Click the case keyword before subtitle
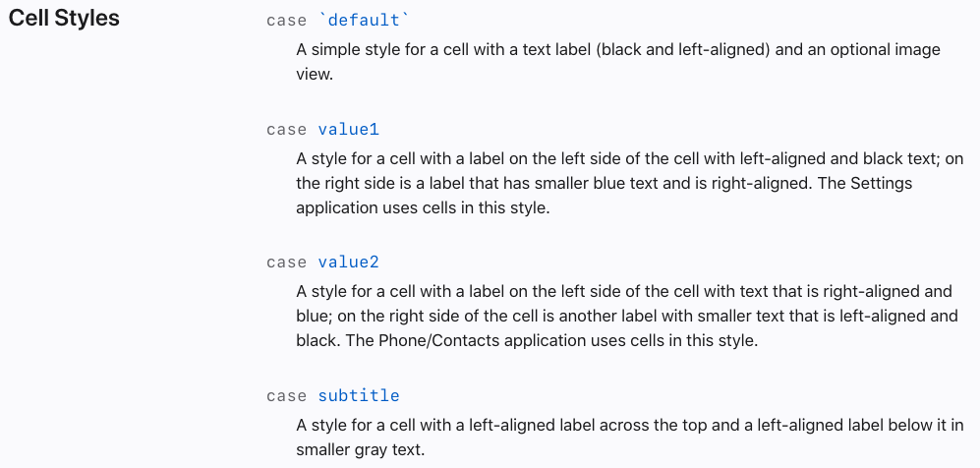The height and width of the screenshot is (468, 980). tap(286, 395)
